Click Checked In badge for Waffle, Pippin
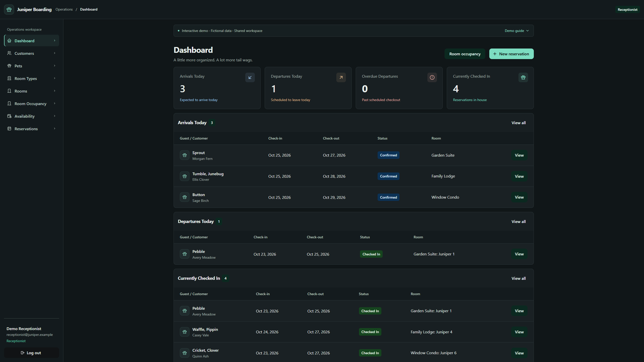Screen dimensions: 644x362 [370, 332]
